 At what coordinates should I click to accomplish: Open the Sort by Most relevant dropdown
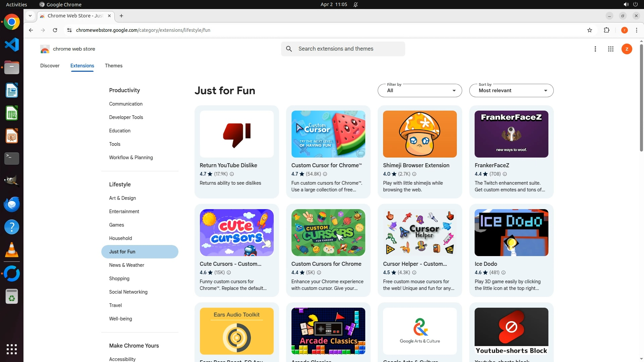(x=511, y=90)
